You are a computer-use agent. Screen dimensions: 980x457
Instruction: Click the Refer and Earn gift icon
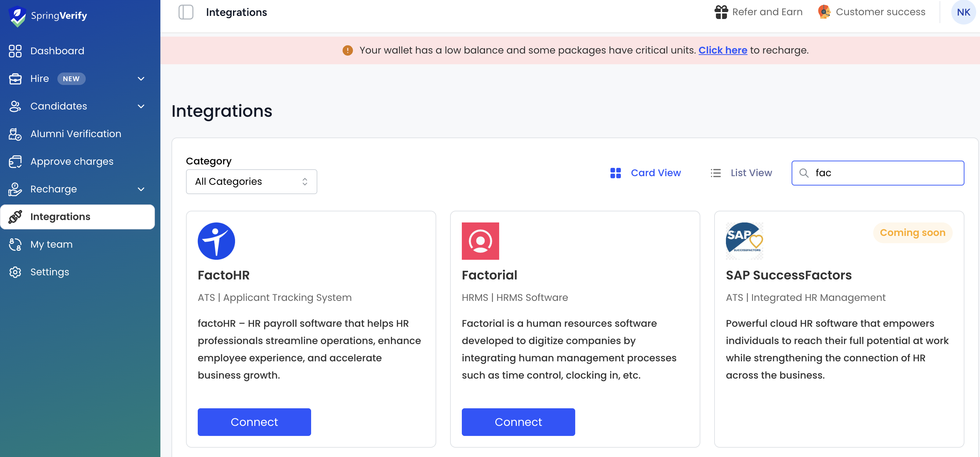tap(720, 12)
